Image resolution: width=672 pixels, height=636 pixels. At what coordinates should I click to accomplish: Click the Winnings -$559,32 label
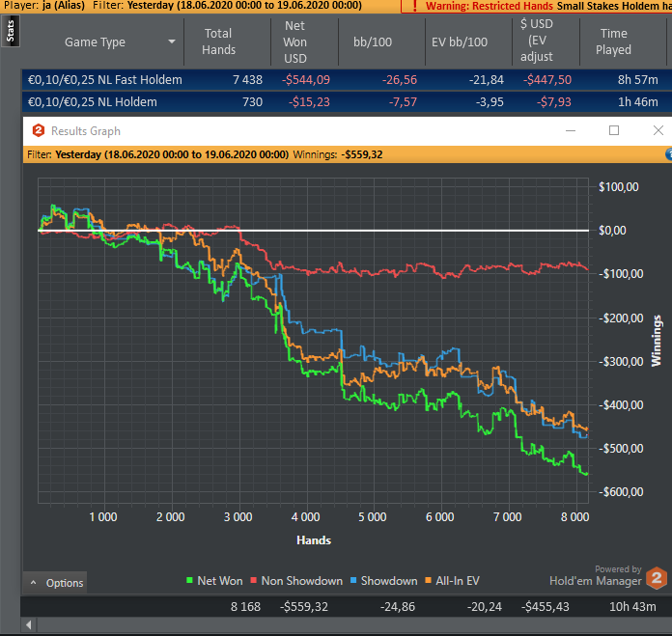338,154
